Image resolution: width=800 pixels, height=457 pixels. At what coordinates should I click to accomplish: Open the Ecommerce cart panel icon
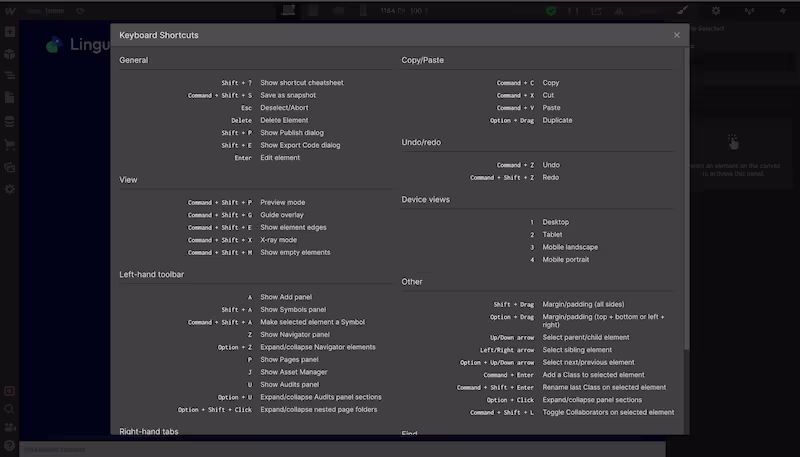[10, 145]
